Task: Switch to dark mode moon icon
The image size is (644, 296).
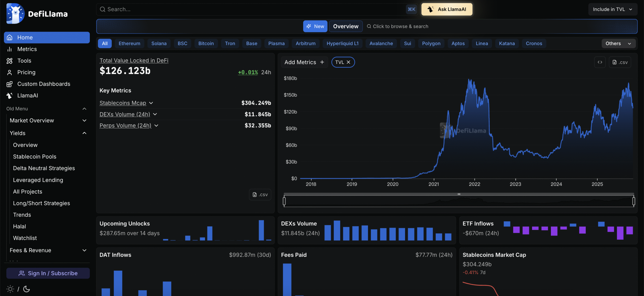Action: tap(26, 289)
